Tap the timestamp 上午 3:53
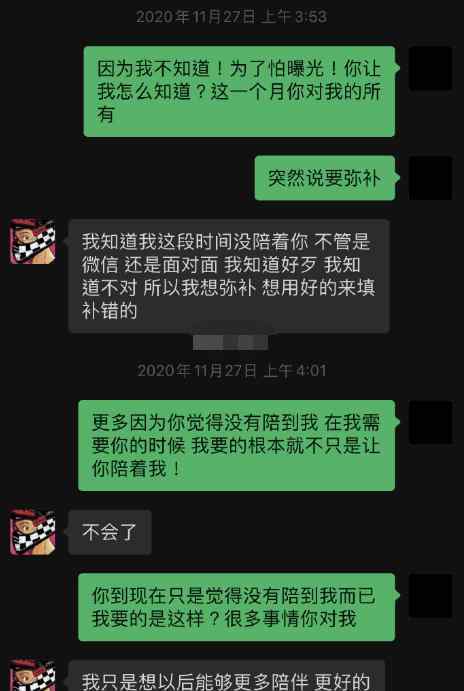 click(294, 17)
